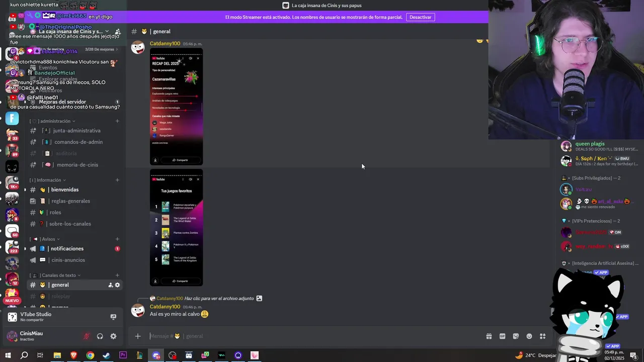644x362 pixels.
Task: Open the Tus juegos favoritos image
Action: point(176,228)
